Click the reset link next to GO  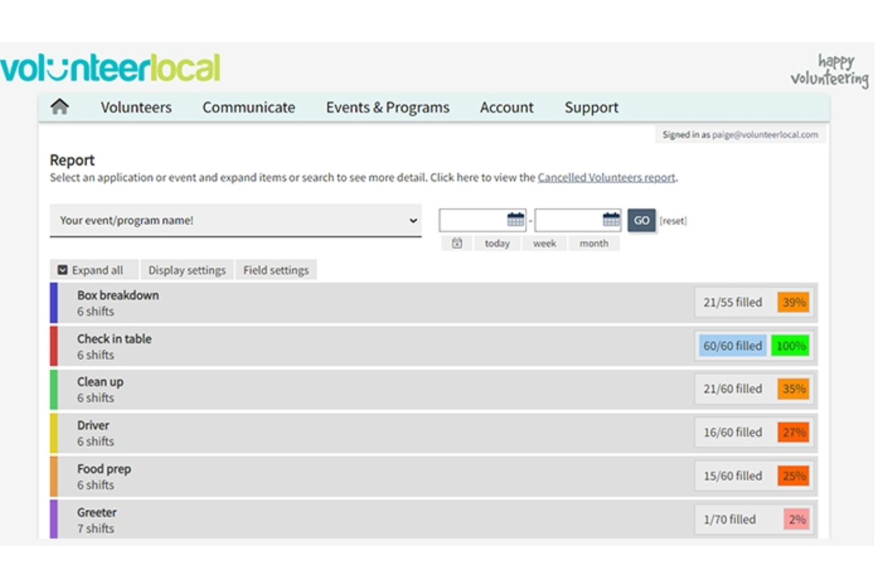point(673,220)
